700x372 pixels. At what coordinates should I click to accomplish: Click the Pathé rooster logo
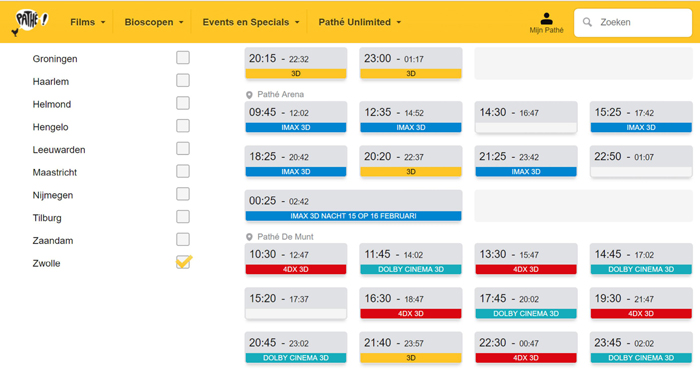(x=30, y=22)
